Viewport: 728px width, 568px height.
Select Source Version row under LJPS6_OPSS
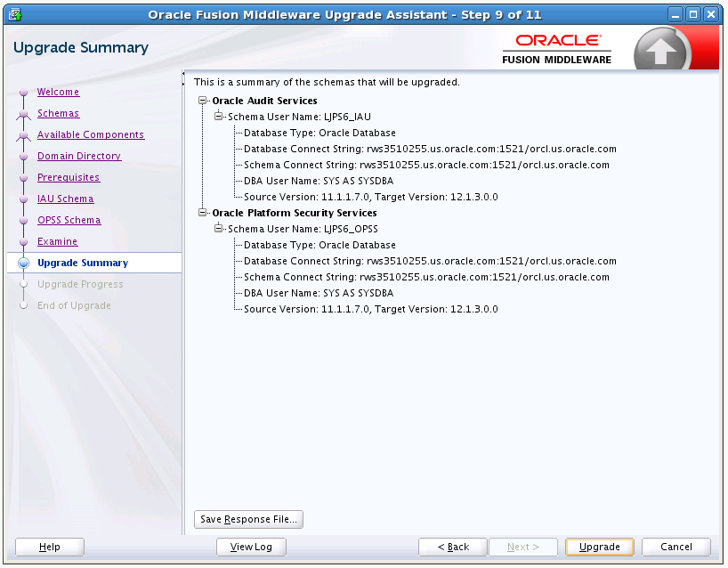tap(370, 309)
